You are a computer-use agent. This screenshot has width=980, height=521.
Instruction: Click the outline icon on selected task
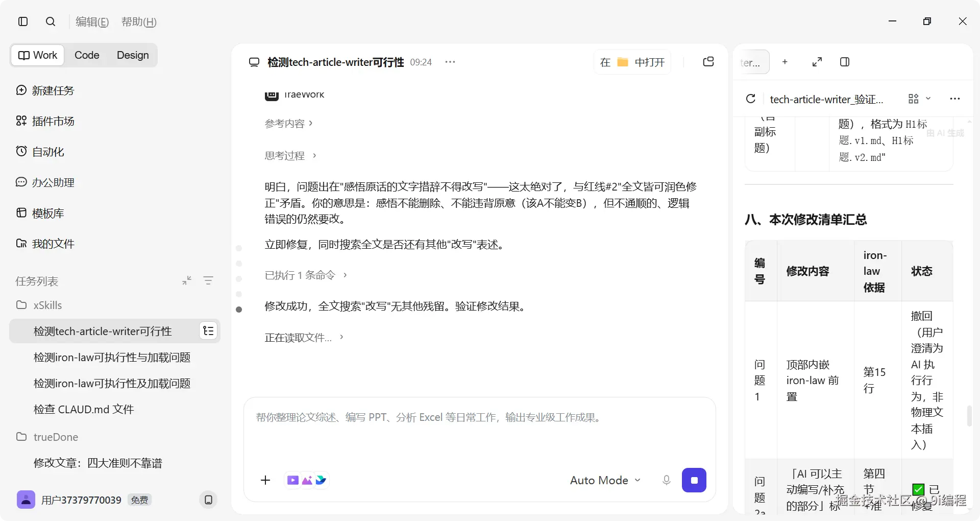(x=208, y=331)
